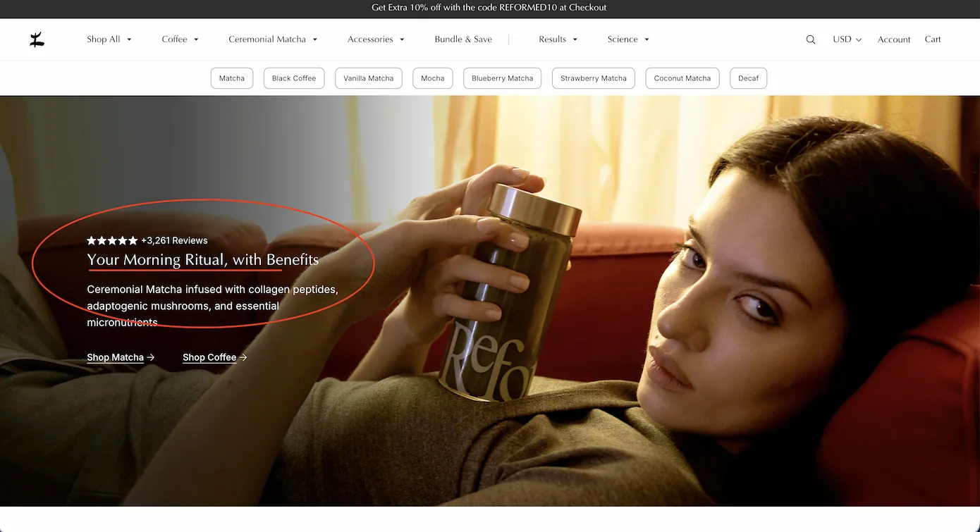Expand the Coffee dropdown menu

[x=180, y=39]
